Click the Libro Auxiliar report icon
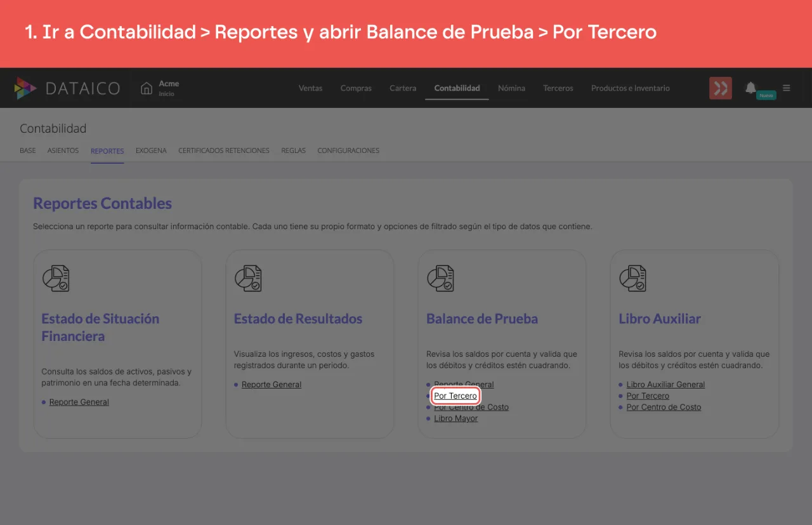 (632, 278)
